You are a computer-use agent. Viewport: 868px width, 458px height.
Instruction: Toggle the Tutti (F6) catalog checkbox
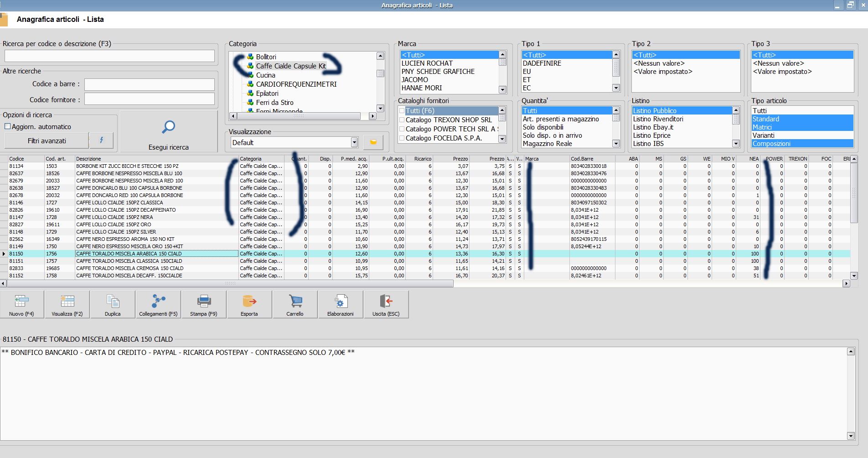click(402, 111)
